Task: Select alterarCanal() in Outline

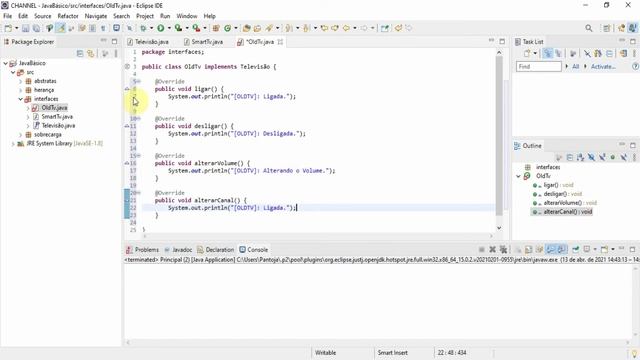Action: [562, 212]
